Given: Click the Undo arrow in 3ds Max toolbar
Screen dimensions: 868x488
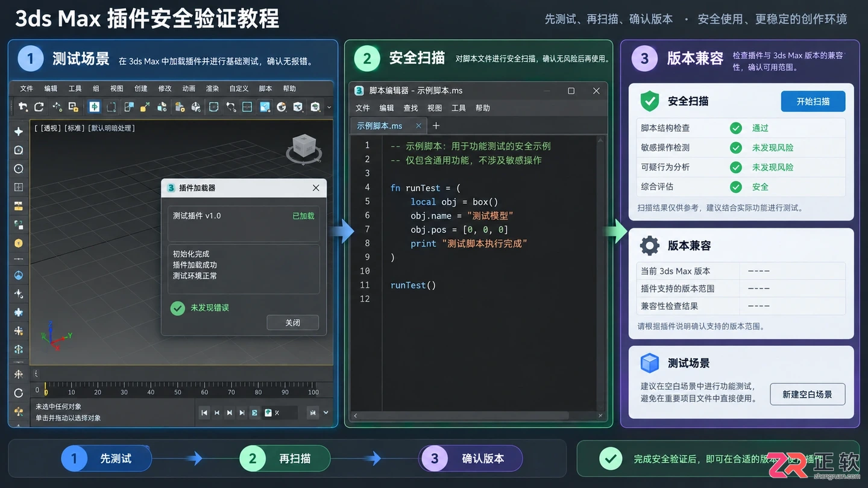Looking at the screenshot, I should [23, 107].
